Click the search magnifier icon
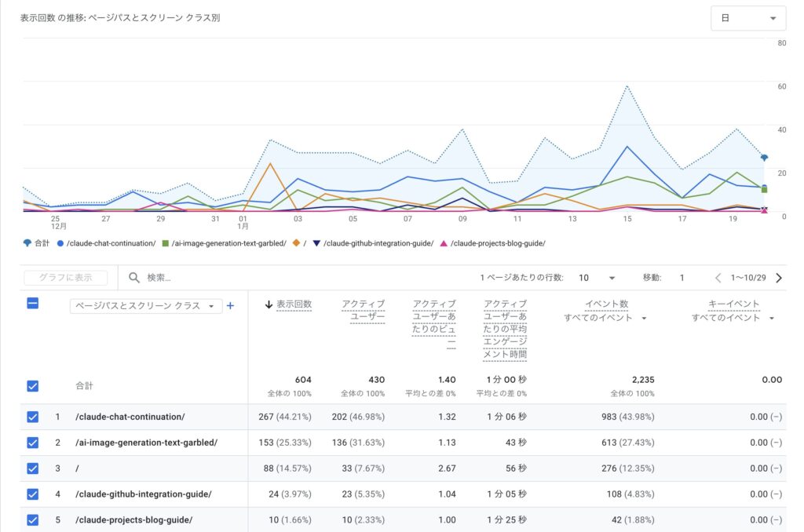 (x=133, y=277)
